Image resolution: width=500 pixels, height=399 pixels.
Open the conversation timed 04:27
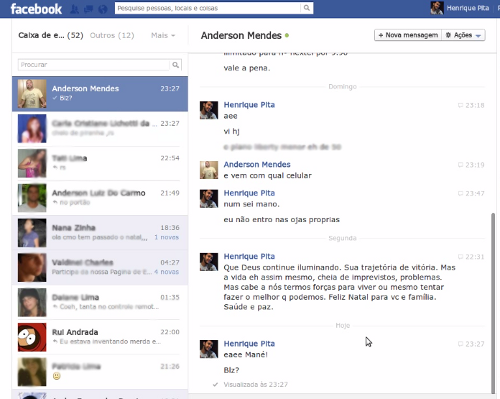coord(100,267)
